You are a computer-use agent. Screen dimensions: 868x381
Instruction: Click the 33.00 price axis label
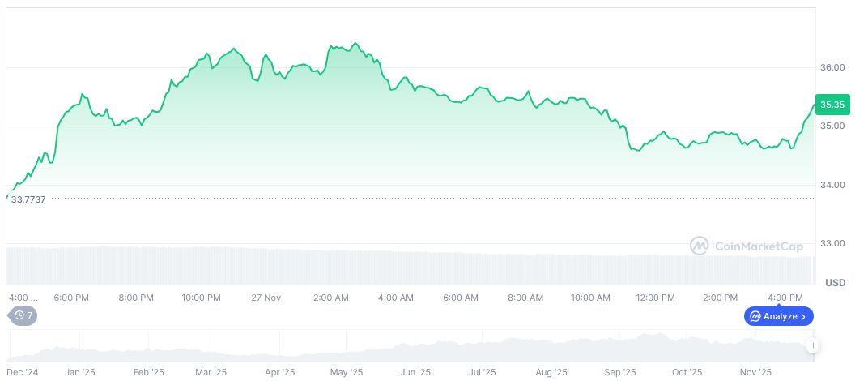coord(833,243)
